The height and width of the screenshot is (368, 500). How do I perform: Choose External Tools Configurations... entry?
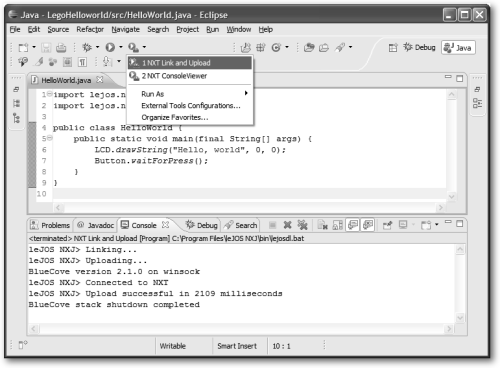point(190,106)
